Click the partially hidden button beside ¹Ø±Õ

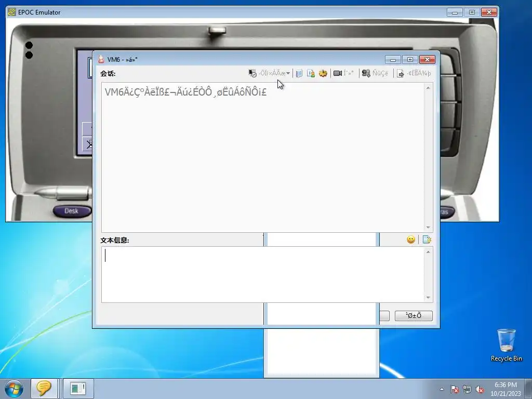click(384, 316)
